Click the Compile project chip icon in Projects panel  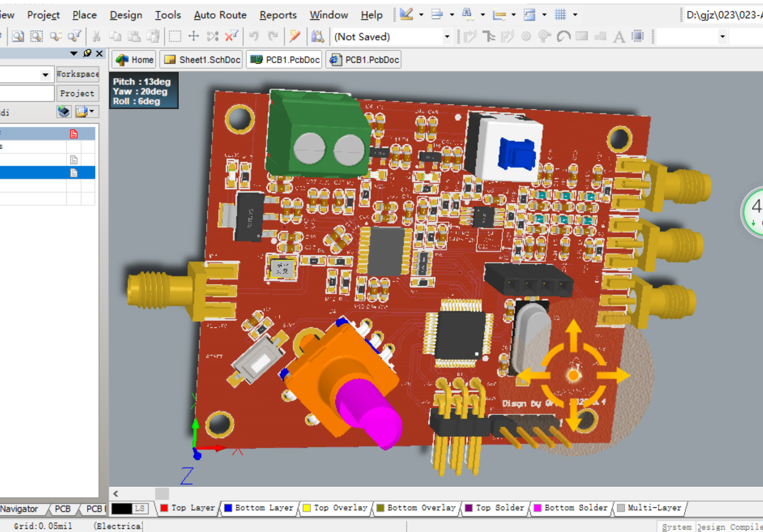(64, 111)
